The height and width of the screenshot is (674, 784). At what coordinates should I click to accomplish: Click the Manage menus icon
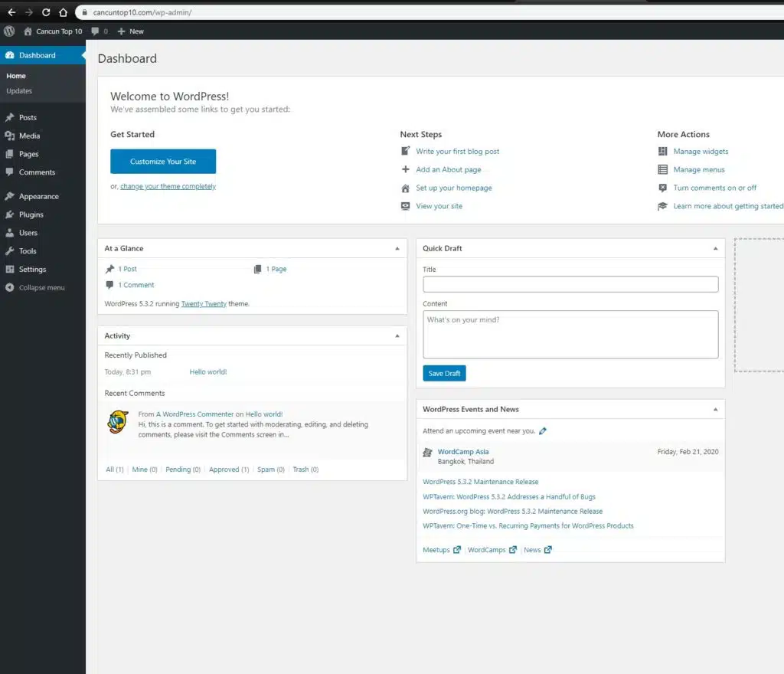tap(662, 169)
